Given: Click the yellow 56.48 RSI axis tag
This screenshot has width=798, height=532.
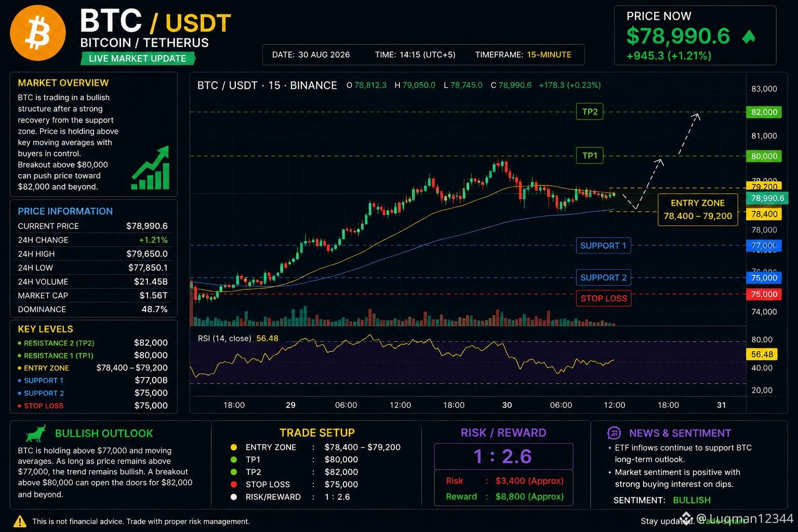Looking at the screenshot, I should click(762, 355).
